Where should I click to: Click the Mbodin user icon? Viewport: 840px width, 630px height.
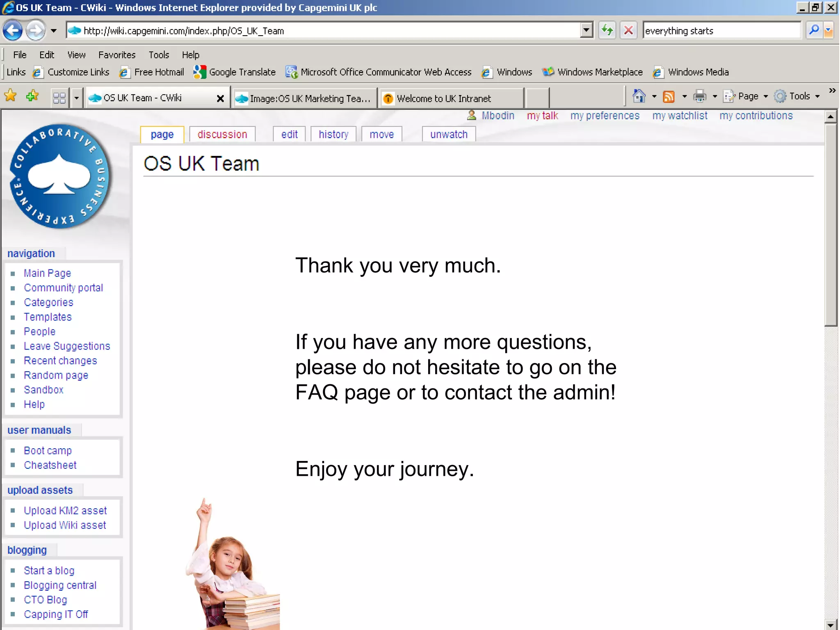pos(472,116)
